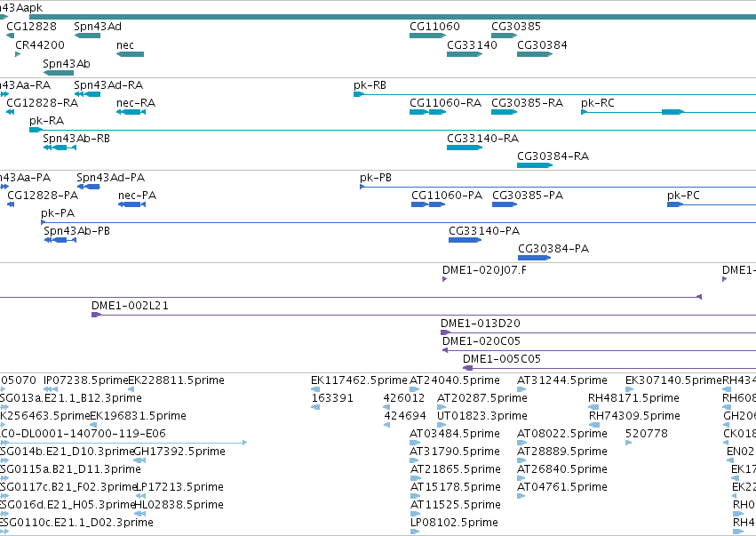756x536 pixels.
Task: Click the RH48171.5prime EST label
Action: coord(633,398)
